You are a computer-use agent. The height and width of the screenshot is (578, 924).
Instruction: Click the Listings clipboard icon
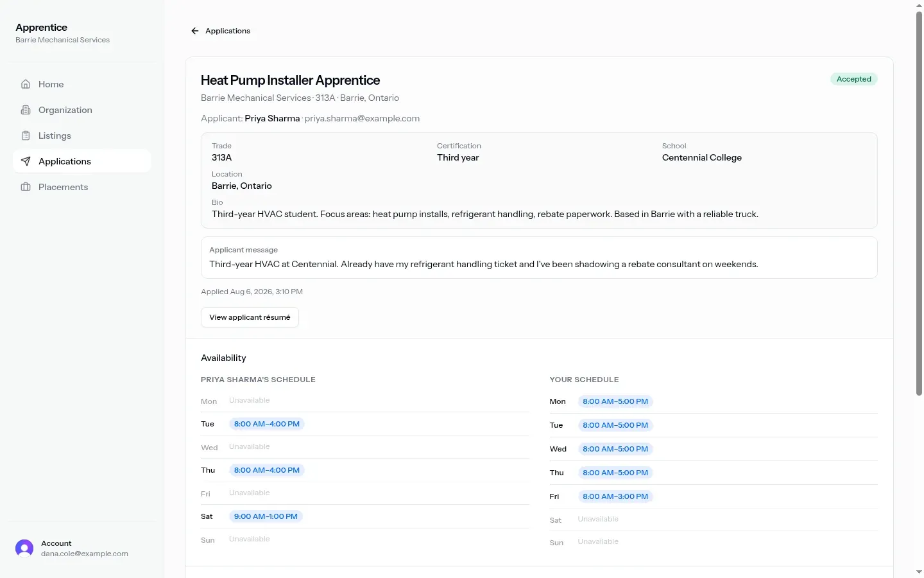coord(26,136)
